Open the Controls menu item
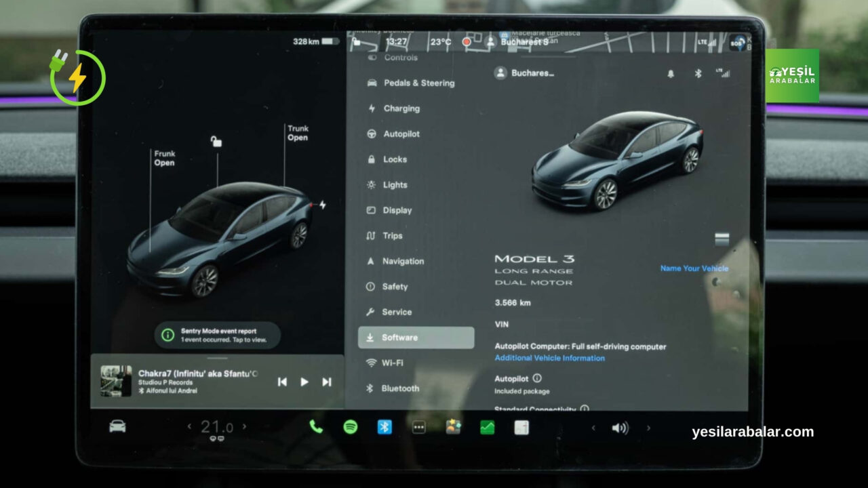 [x=393, y=58]
